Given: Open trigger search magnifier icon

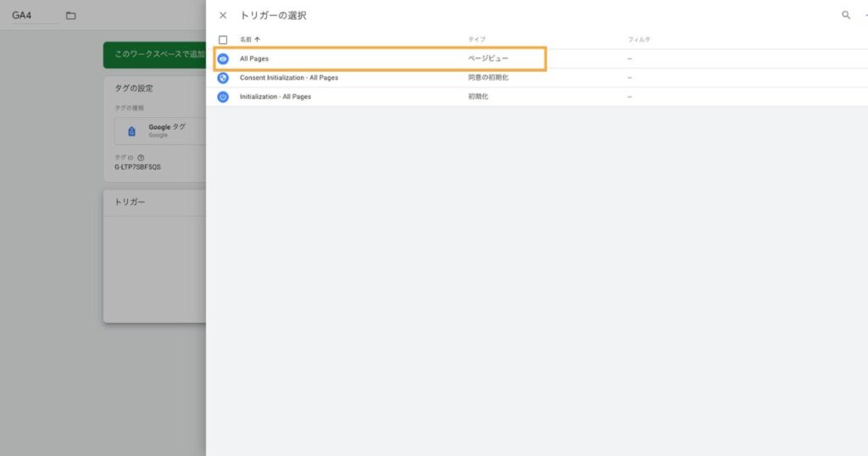Looking at the screenshot, I should [846, 15].
